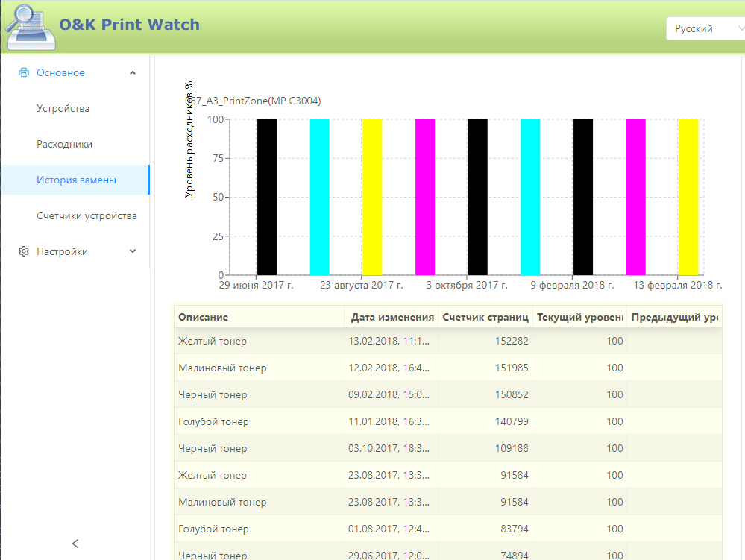This screenshot has height=560, width=745.
Task: Select the Черный тонер row dated 09.02.2018
Action: pos(448,394)
